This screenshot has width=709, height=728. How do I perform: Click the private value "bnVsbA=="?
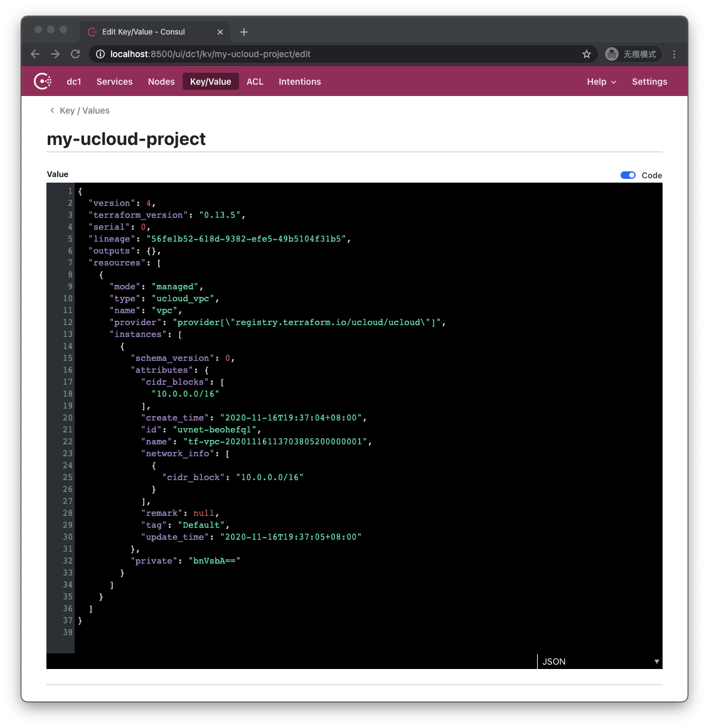[215, 561]
